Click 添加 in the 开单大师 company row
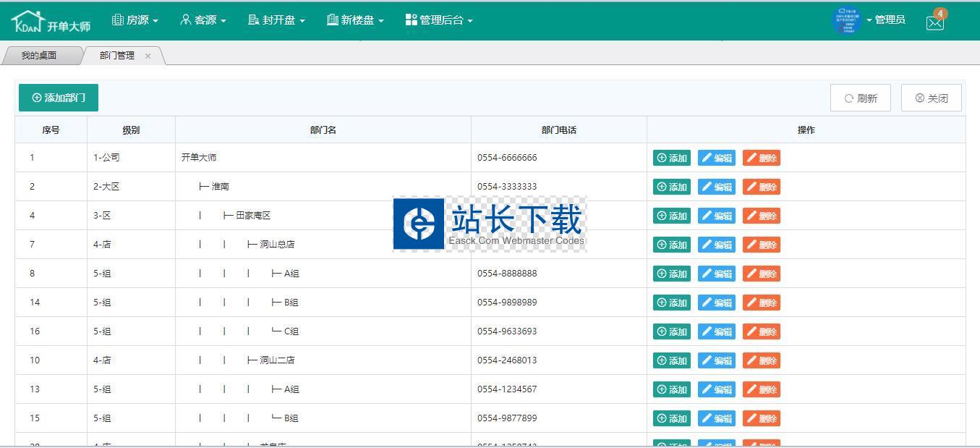Screen dimensions: 980x448 coord(671,158)
